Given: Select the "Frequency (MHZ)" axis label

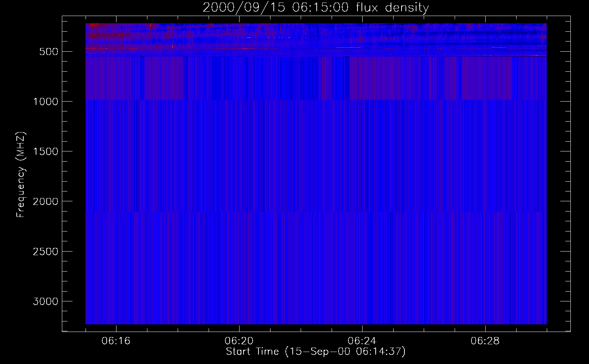Looking at the screenshot, I should coord(21,175).
